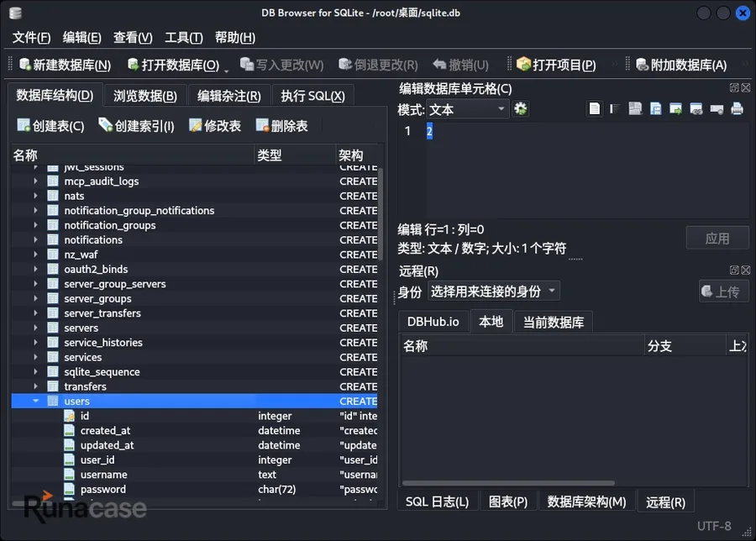This screenshot has height=541, width=756.
Task: Click the float icon of the Remote (远程) panel
Action: 734,270
